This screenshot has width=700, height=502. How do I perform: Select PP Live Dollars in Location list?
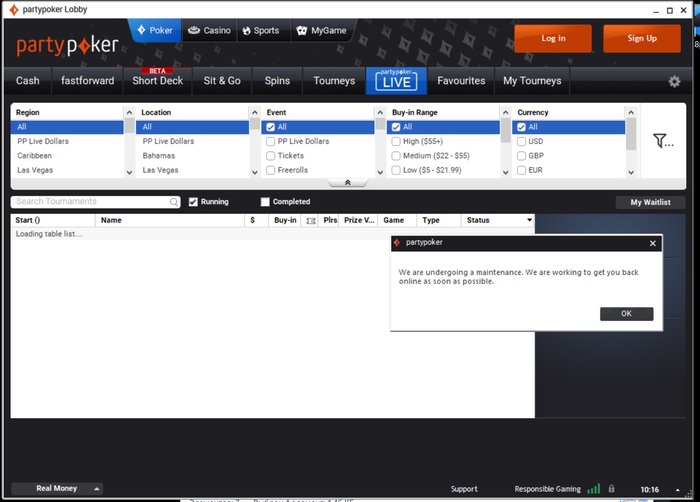pos(192,142)
